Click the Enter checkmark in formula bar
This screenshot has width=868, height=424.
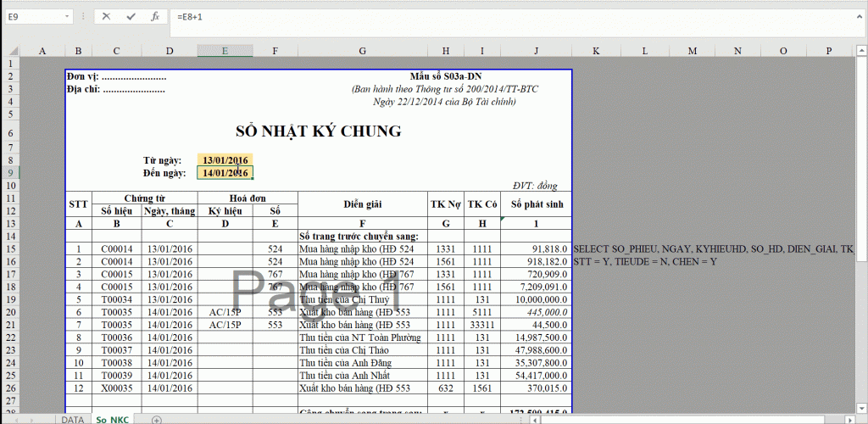point(130,16)
